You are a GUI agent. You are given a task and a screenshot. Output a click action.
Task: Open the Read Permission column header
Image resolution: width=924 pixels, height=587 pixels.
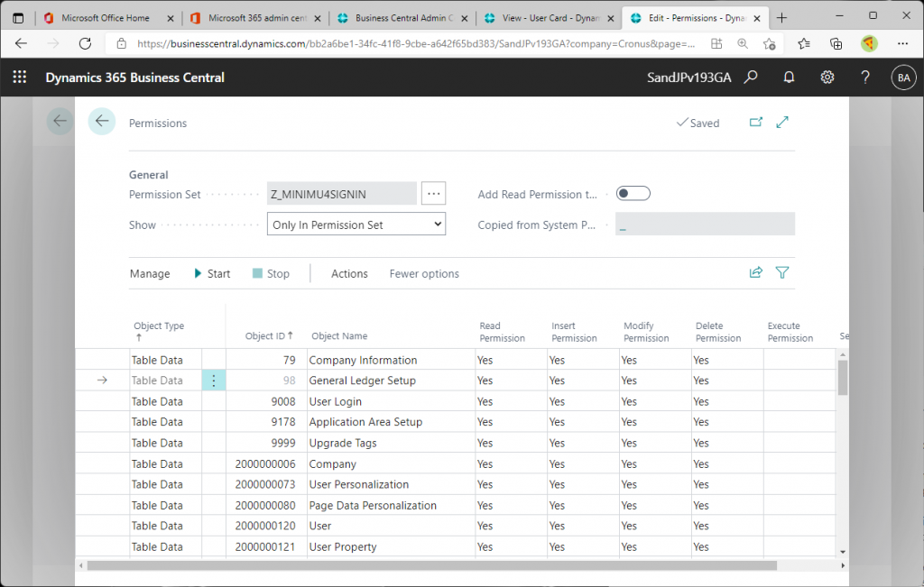click(x=502, y=332)
